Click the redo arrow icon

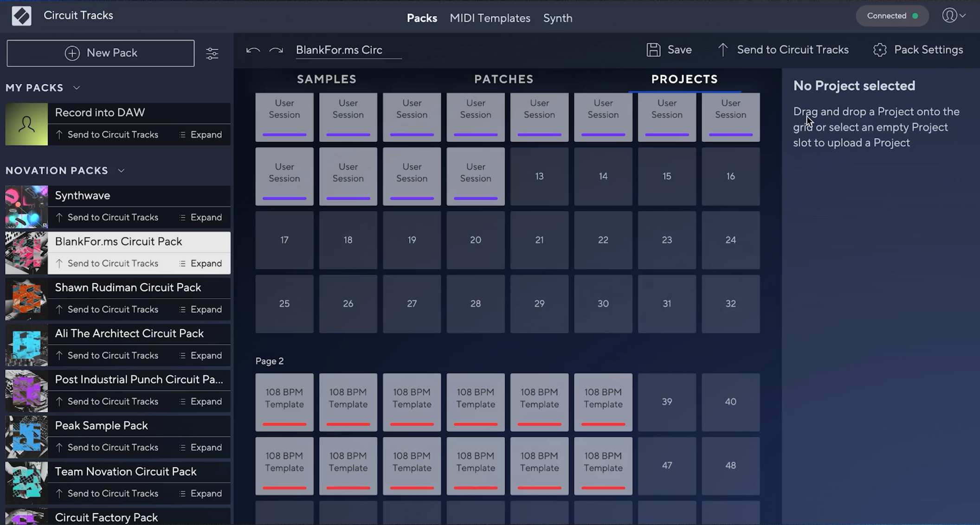pos(276,50)
